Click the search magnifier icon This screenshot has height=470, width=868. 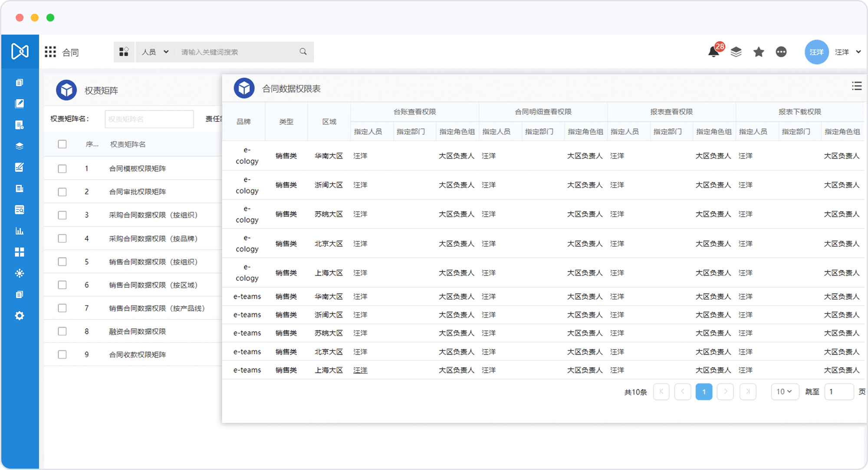click(x=303, y=52)
